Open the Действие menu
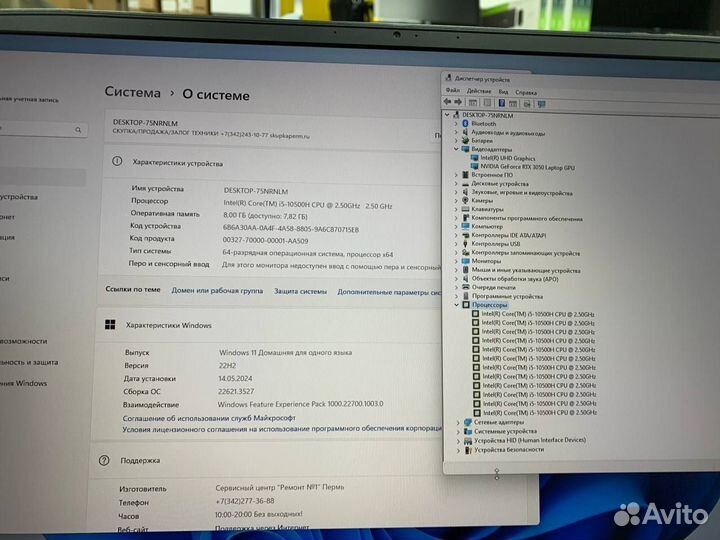This screenshot has width=720, height=540. [478, 91]
